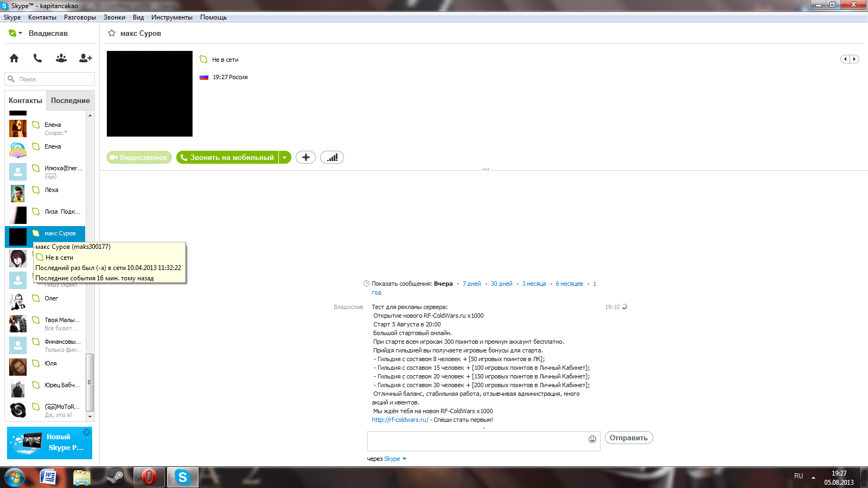868x488 pixels.
Task: Click the contact list scroll down arrow
Action: (x=90, y=416)
